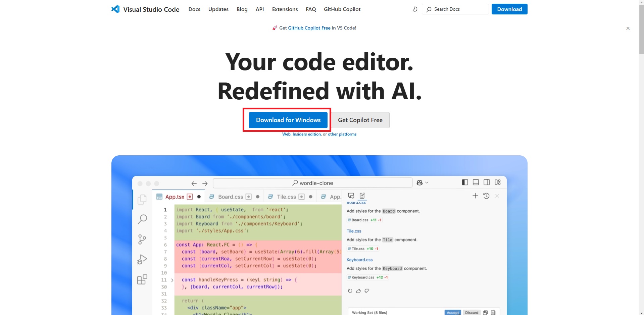Click the page's vertical scrollbar thumb
Viewport: 644px width, 315px height.
tap(641, 29)
